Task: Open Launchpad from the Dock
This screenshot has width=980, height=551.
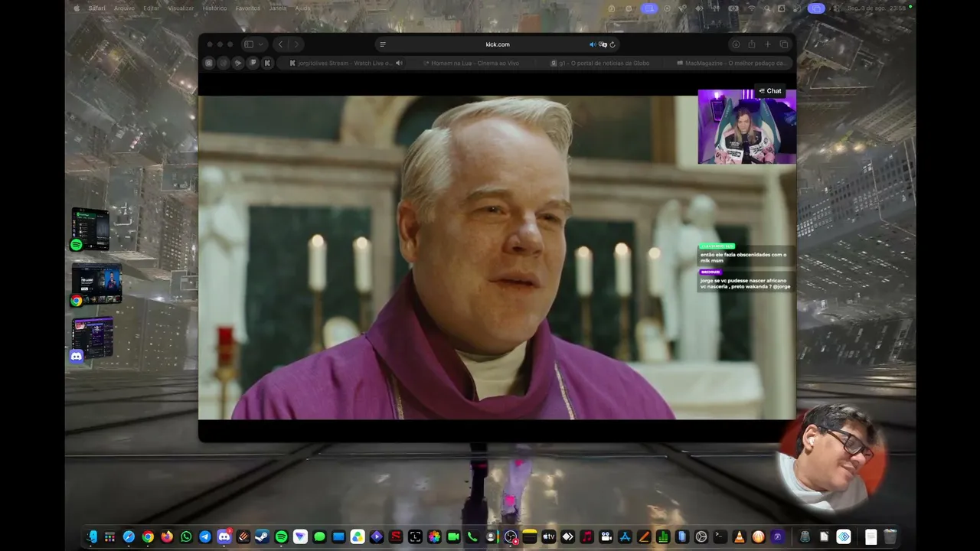Action: [110, 537]
